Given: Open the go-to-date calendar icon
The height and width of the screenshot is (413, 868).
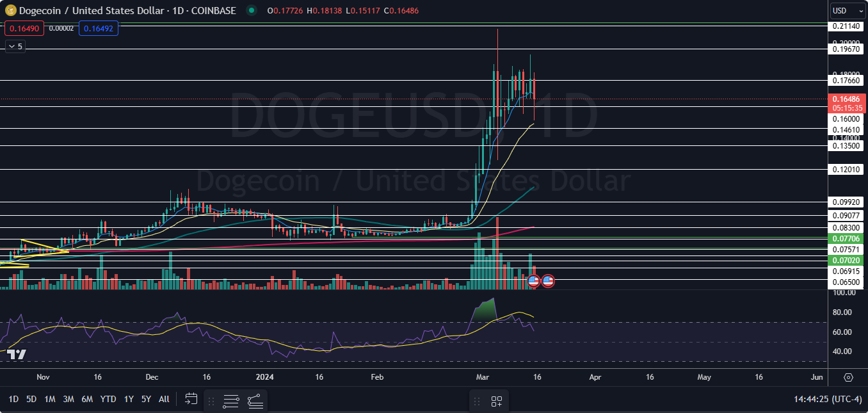Looking at the screenshot, I should click(x=191, y=400).
